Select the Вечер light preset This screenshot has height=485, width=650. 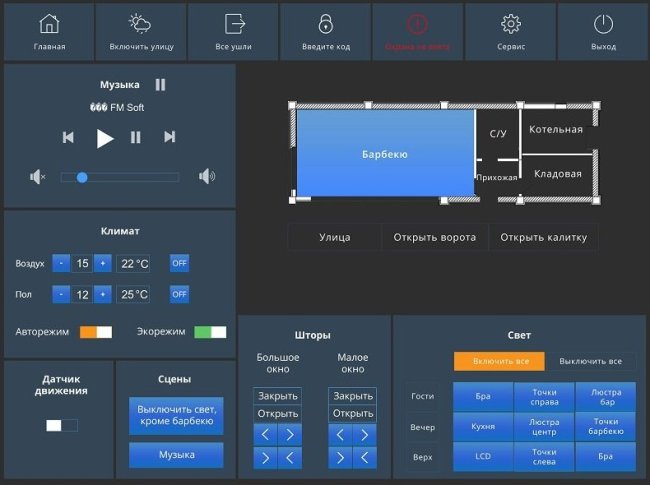click(x=423, y=427)
